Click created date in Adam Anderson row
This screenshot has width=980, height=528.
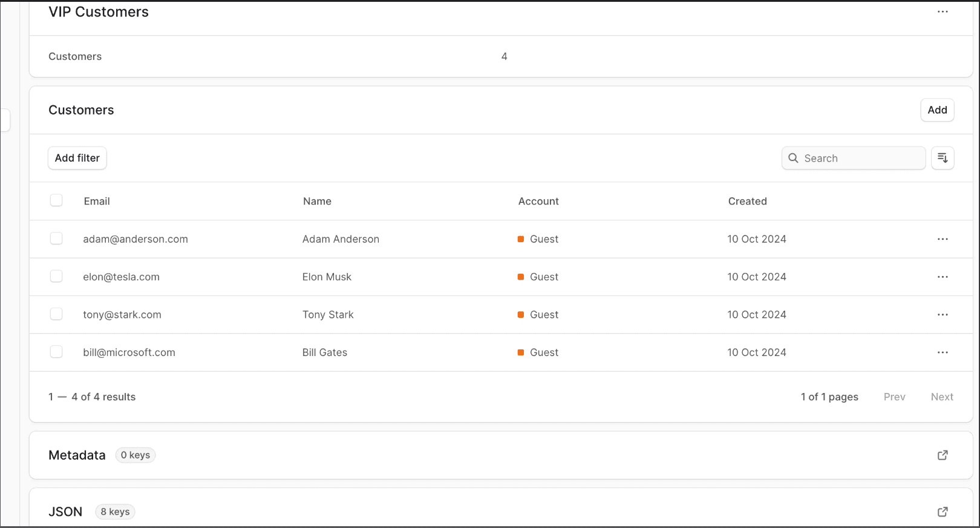[757, 239]
